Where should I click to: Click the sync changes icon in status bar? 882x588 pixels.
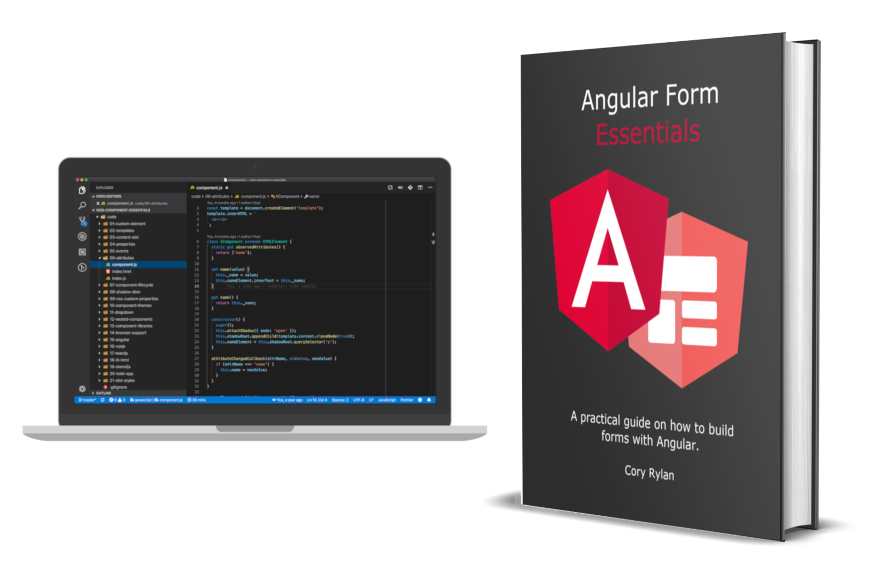click(102, 400)
